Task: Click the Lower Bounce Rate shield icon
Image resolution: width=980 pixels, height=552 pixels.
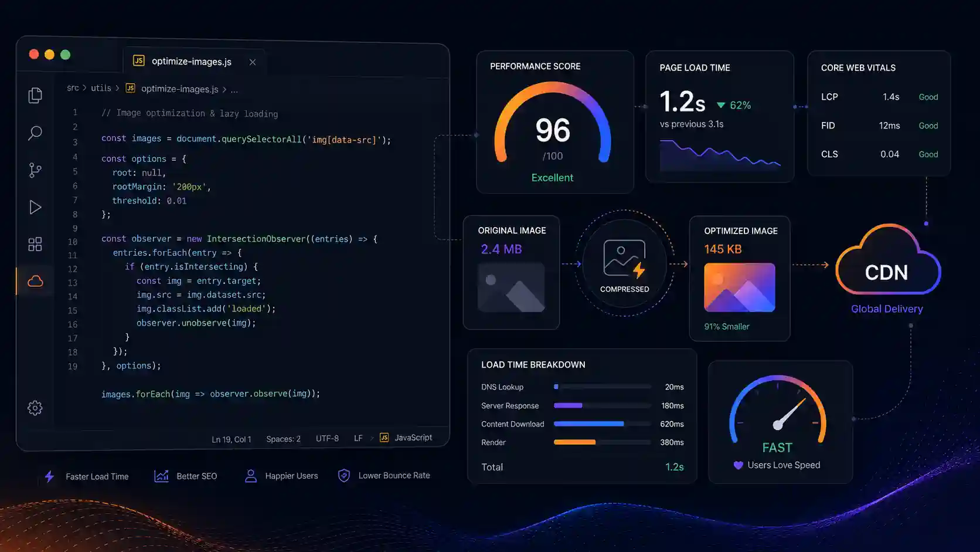Action: [x=344, y=476]
